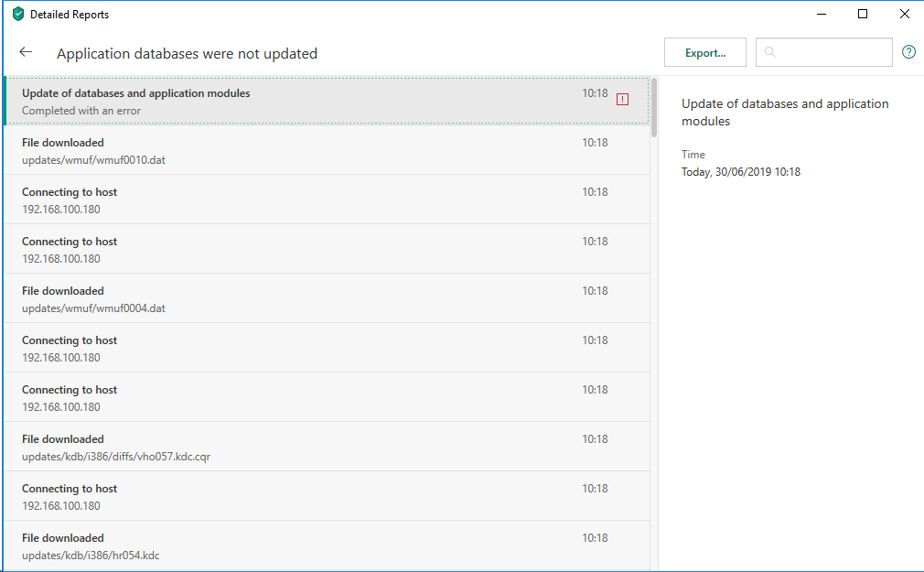This screenshot has height=572, width=924.
Task: Minimize the Detailed Reports window
Action: [821, 14]
